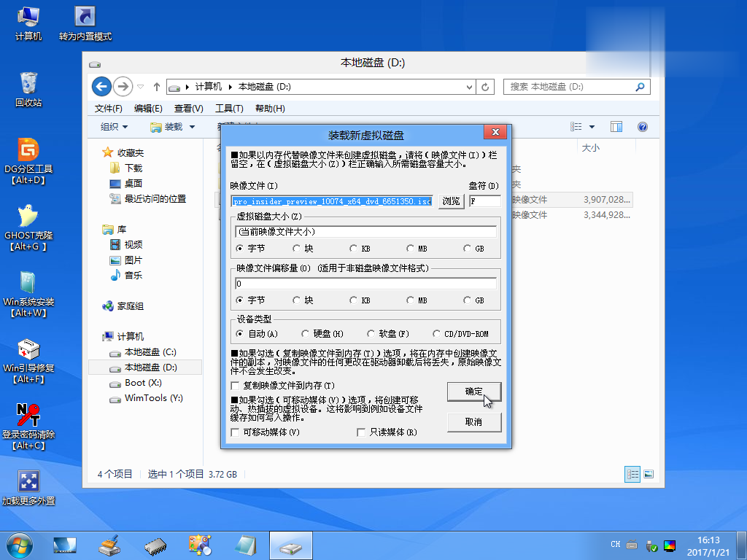Click the 浏览 browse button
This screenshot has height=560, width=747.
click(x=451, y=201)
